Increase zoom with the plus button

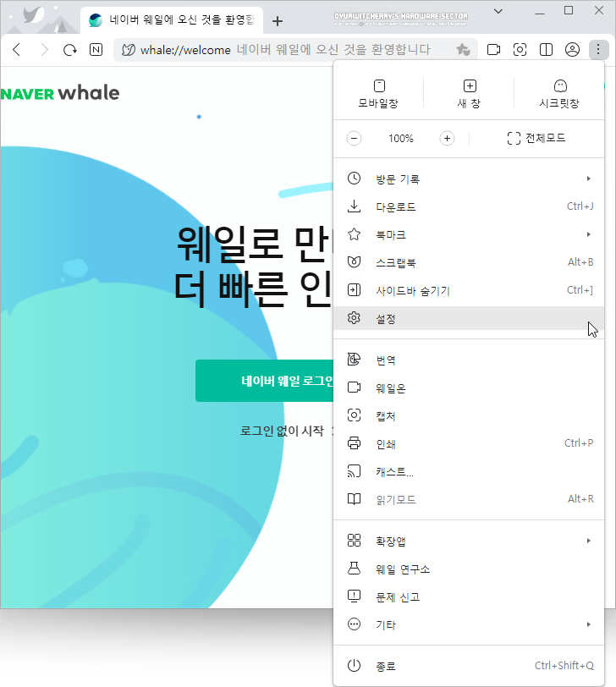click(447, 139)
